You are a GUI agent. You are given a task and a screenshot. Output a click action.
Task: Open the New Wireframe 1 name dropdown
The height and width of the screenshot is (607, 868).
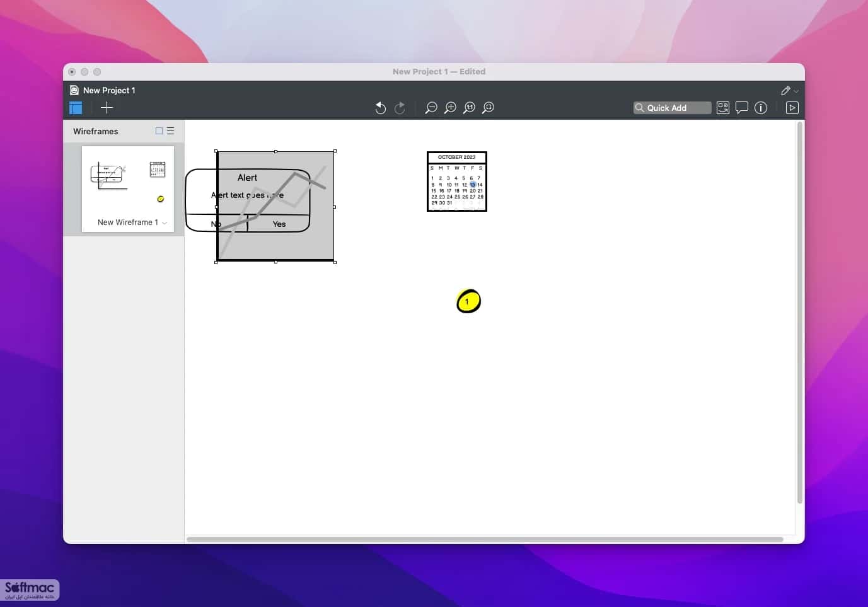tap(165, 223)
